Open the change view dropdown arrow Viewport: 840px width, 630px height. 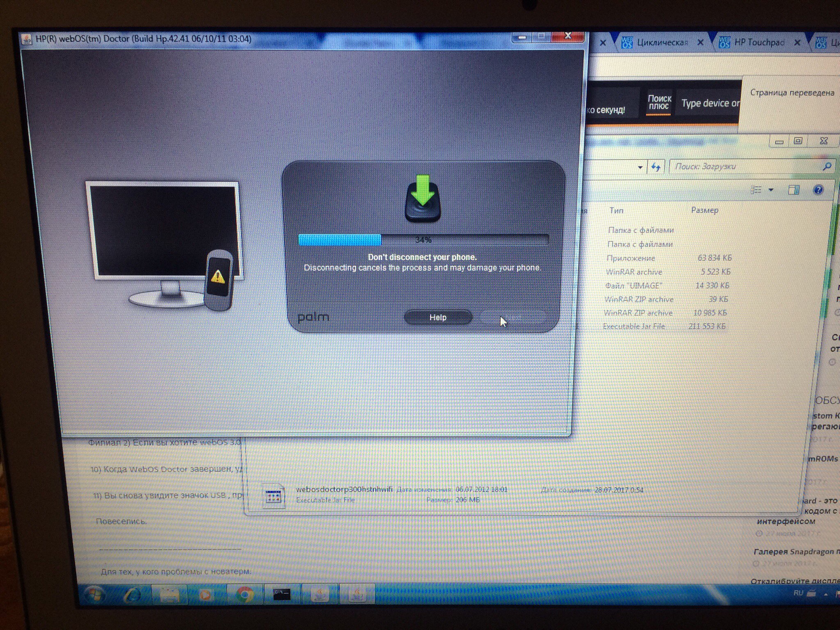771,190
